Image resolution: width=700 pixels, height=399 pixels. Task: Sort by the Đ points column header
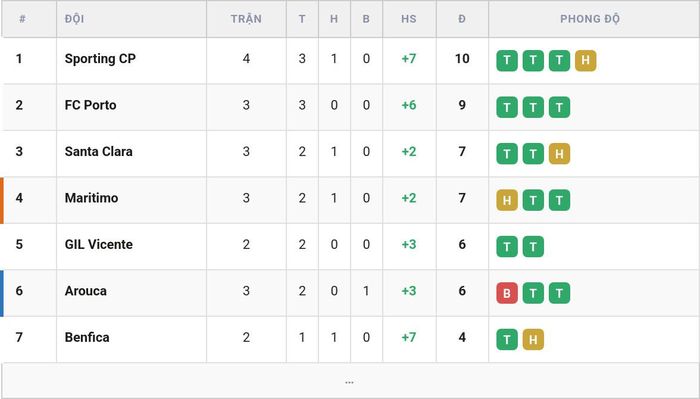pyautogui.click(x=462, y=19)
